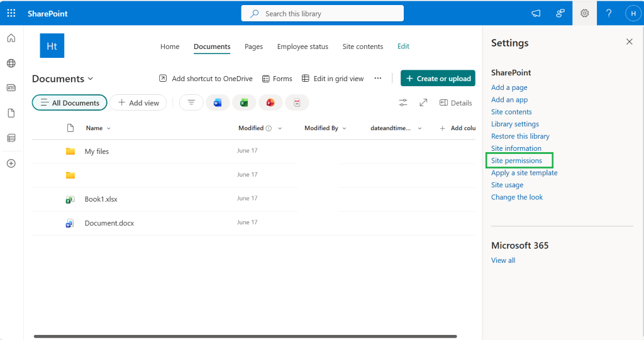Filter by Word documents icon

217,102
